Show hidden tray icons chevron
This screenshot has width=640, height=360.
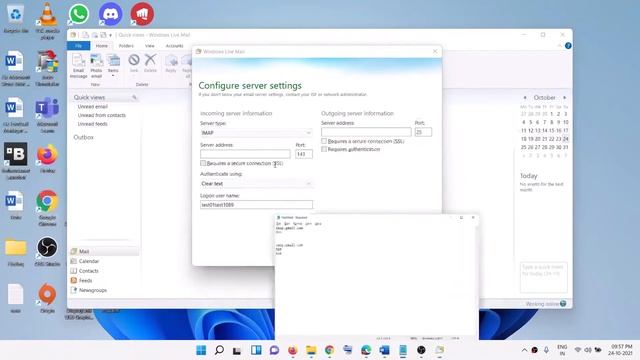pyautogui.click(x=524, y=350)
